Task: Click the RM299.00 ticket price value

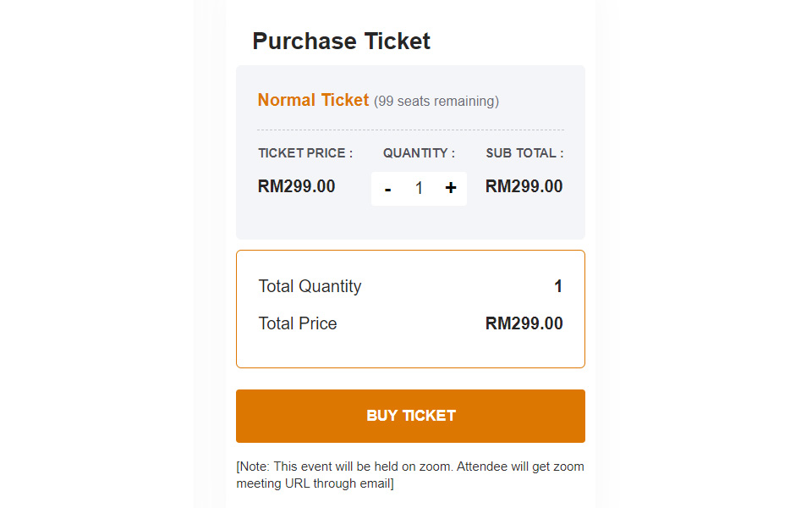Action: (296, 186)
